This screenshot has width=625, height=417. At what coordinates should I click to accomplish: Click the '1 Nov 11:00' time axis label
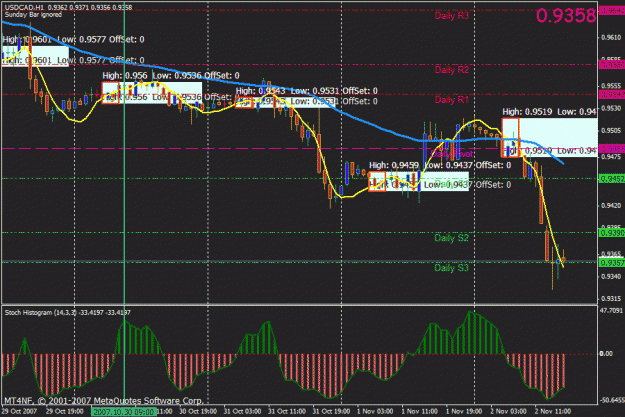click(x=420, y=411)
